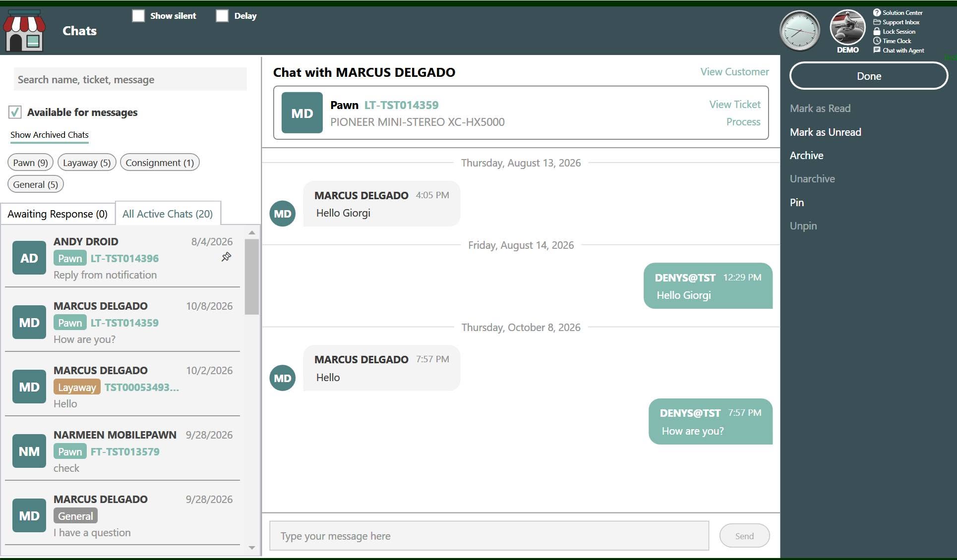Click the Process link
The image size is (957, 560).
coord(743,122)
